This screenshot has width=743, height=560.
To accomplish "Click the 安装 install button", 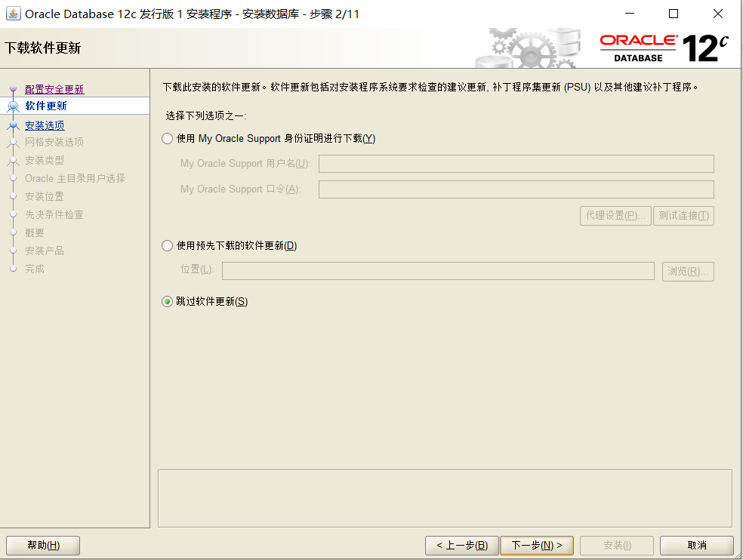I will pos(617,546).
